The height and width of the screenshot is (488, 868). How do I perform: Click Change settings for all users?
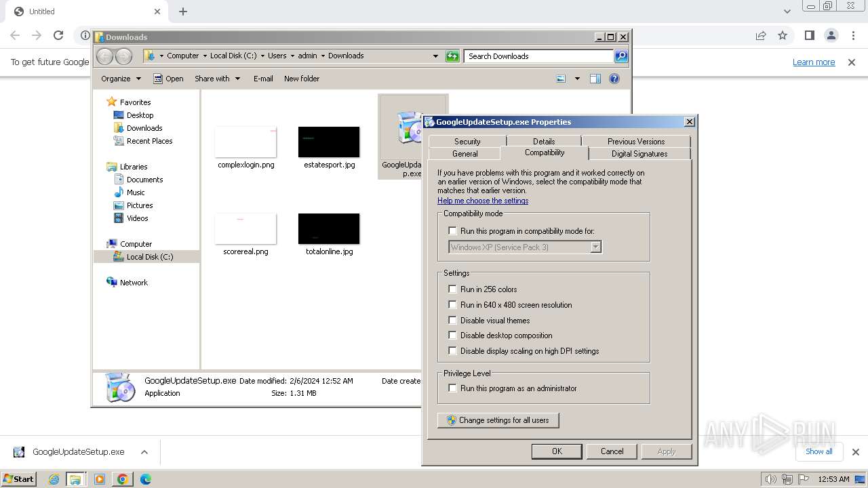click(x=498, y=420)
